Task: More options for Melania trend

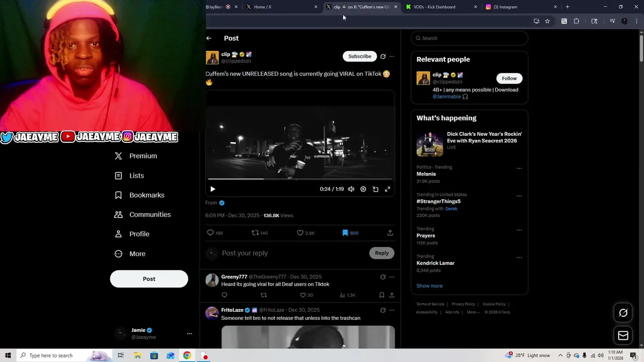Action: (519, 168)
